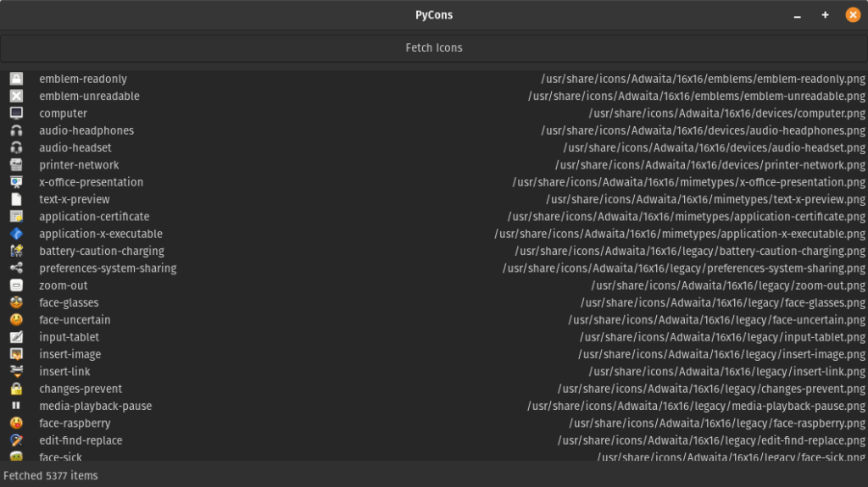The height and width of the screenshot is (487, 868).
Task: Click the insert-image.png file path
Action: [722, 354]
